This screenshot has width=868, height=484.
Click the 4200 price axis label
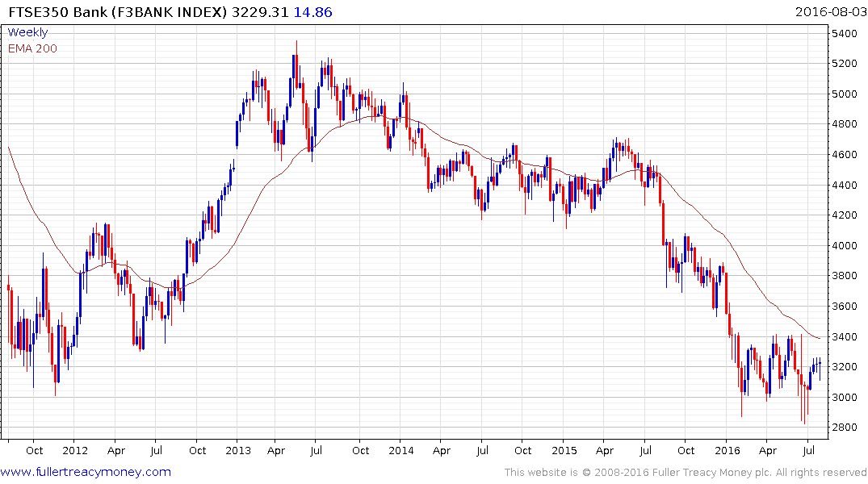[x=845, y=215]
